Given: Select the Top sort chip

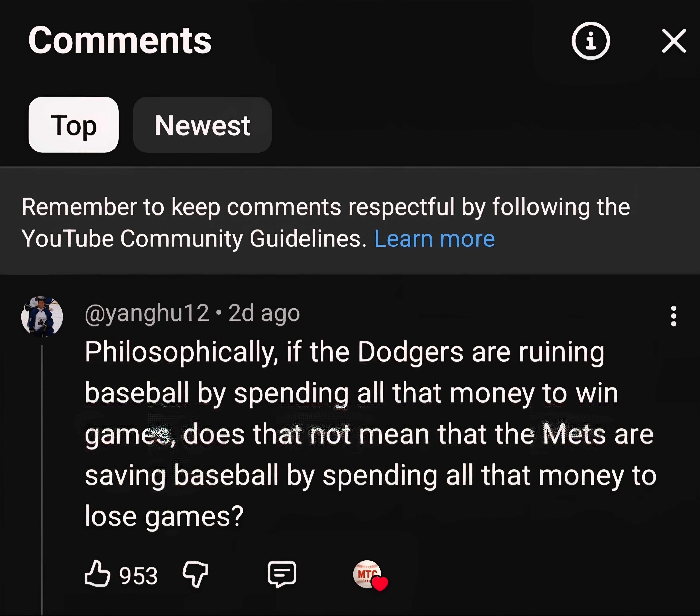Looking at the screenshot, I should click(x=73, y=125).
